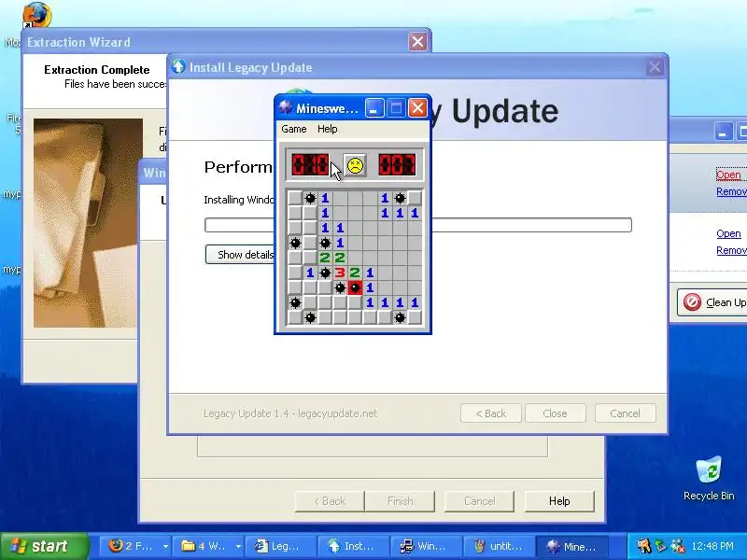Click the < Back button in Legacy Update window
The width and height of the screenshot is (747, 560).
pyautogui.click(x=491, y=413)
